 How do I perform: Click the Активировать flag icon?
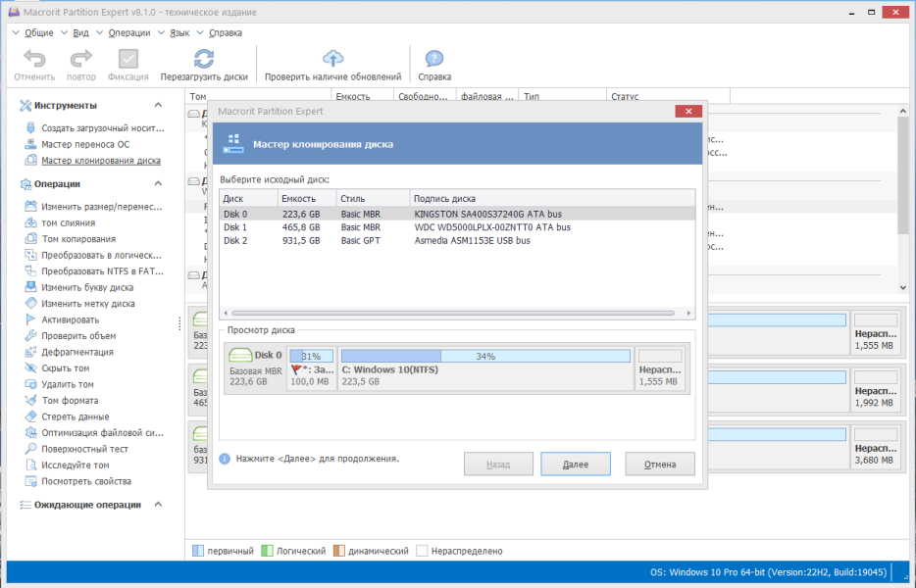point(30,319)
